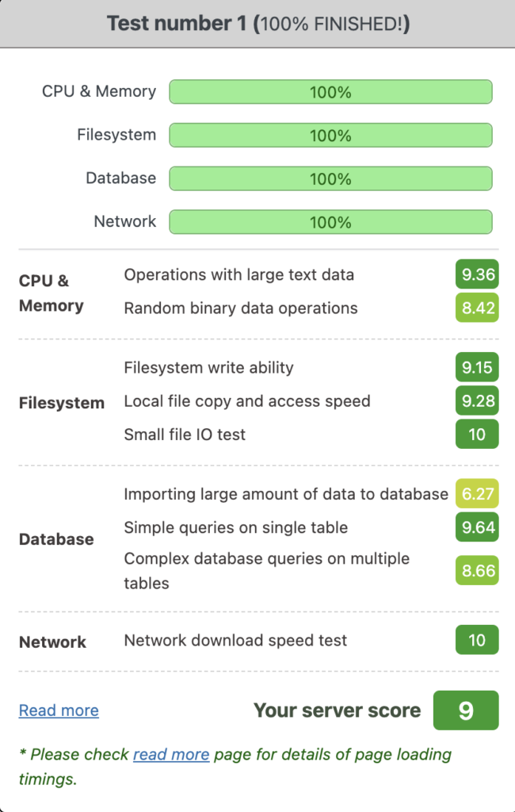Click the CPU & Memory progress bar
This screenshot has height=812, width=515.
[330, 92]
